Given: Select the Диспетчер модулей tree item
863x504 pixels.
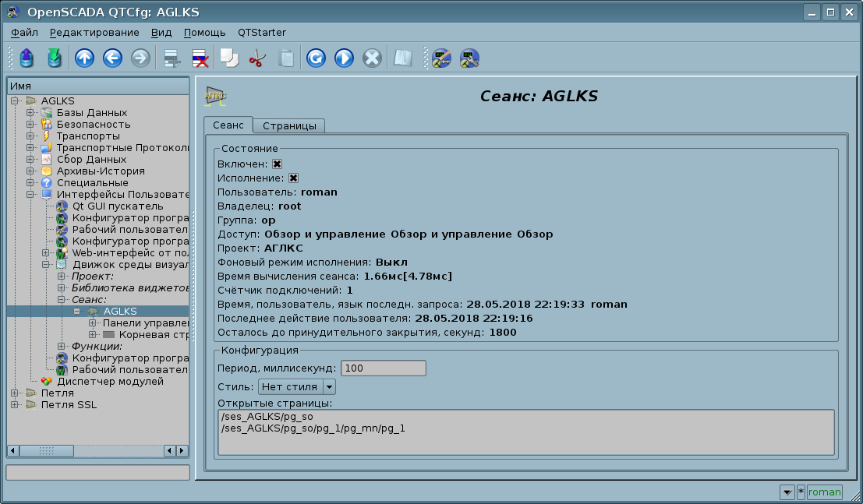Looking at the screenshot, I should [110, 381].
